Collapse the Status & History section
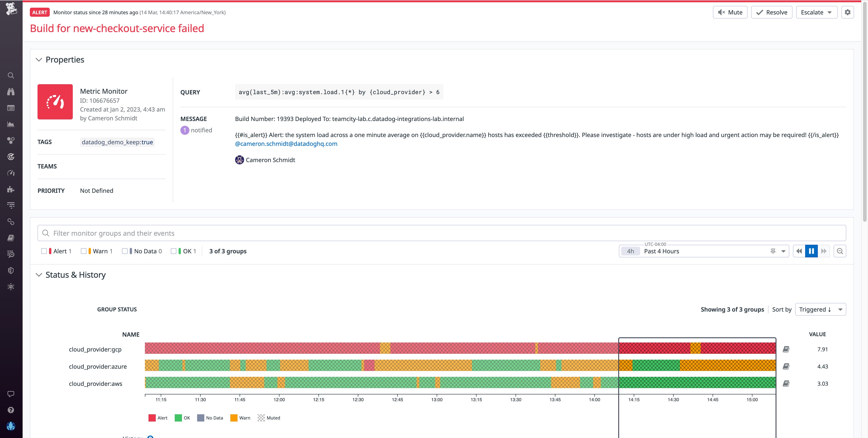Screen dimensions: 868x438 point(39,275)
